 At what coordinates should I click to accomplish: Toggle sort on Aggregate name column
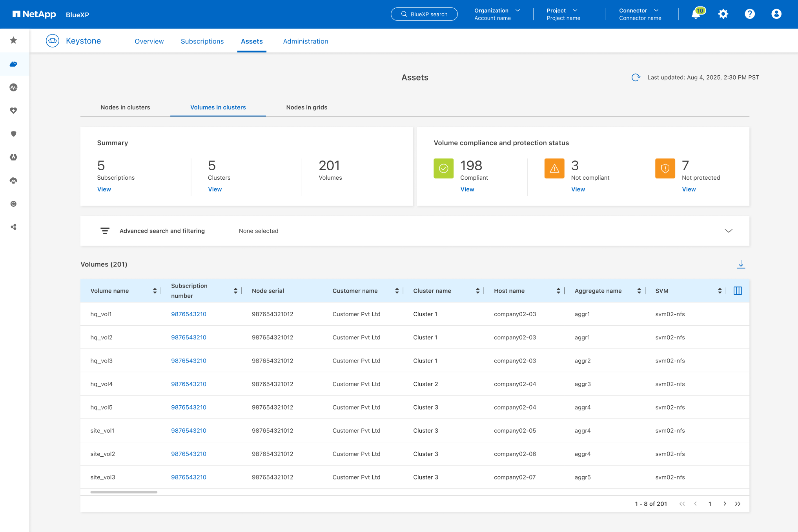639,291
